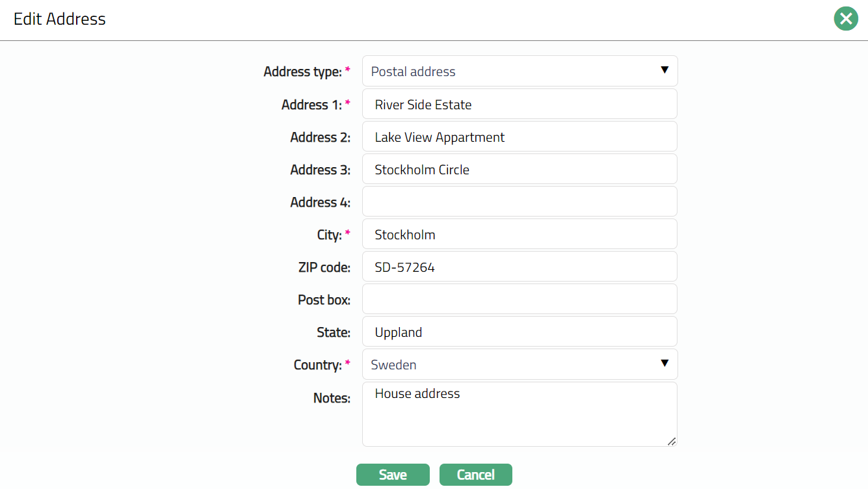Save the address changes
Viewport: 868px width, 489px height.
click(x=393, y=475)
